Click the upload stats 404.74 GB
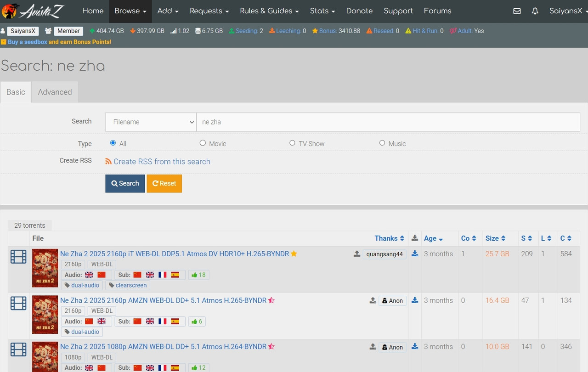Image resolution: width=588 pixels, height=372 pixels. click(107, 31)
